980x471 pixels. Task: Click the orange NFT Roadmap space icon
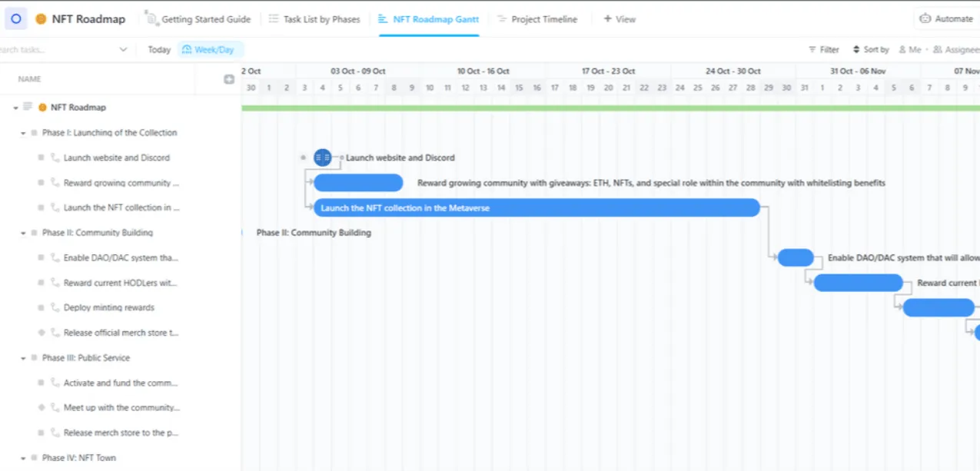[41, 19]
